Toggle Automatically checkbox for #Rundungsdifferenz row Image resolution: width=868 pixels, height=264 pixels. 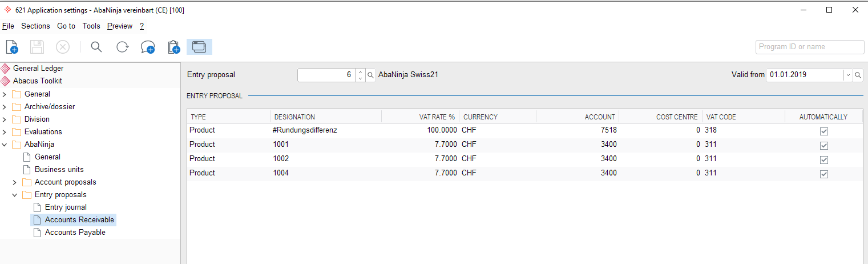(x=823, y=131)
